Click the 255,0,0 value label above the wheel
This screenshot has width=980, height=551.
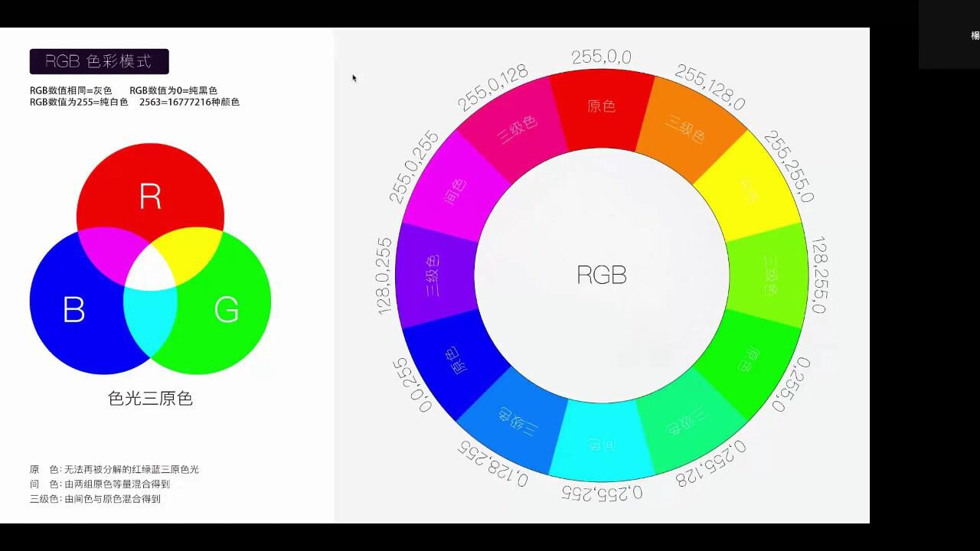pos(602,56)
